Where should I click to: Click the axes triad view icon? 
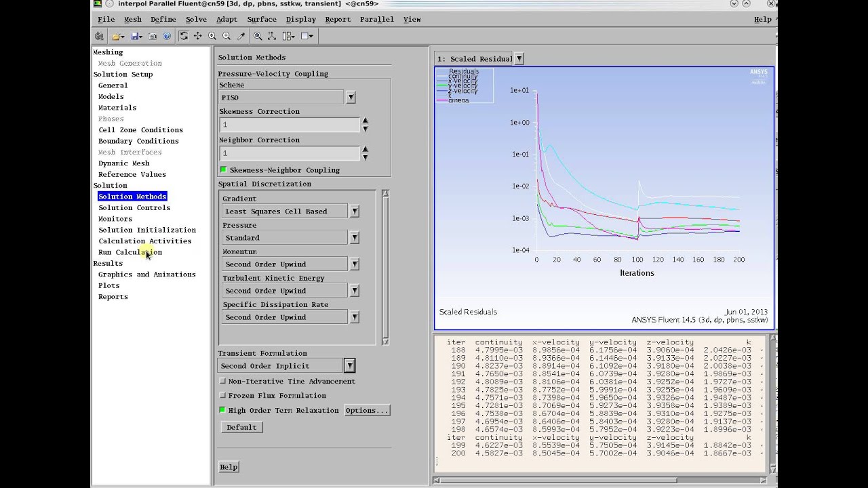coord(271,36)
